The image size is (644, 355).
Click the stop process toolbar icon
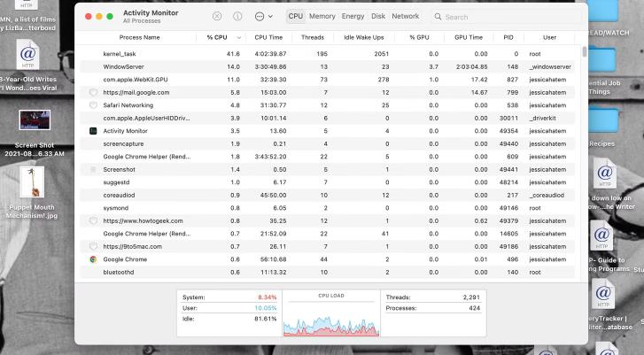pyautogui.click(x=217, y=16)
